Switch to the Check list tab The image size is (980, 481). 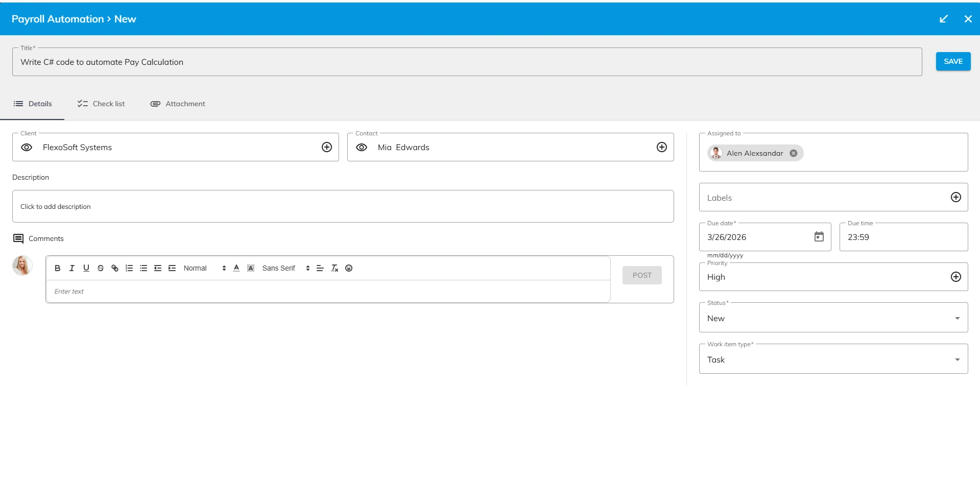[x=101, y=104]
